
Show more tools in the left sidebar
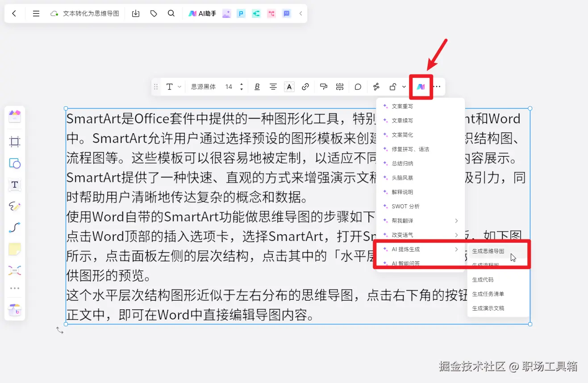[x=15, y=288]
